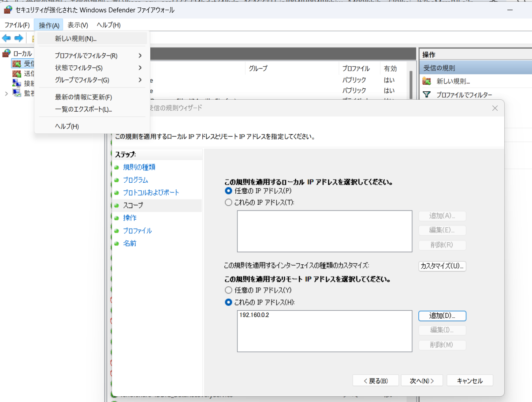
Task: Select 任意の IP アドレス(P) for local addresses
Action: click(x=228, y=191)
